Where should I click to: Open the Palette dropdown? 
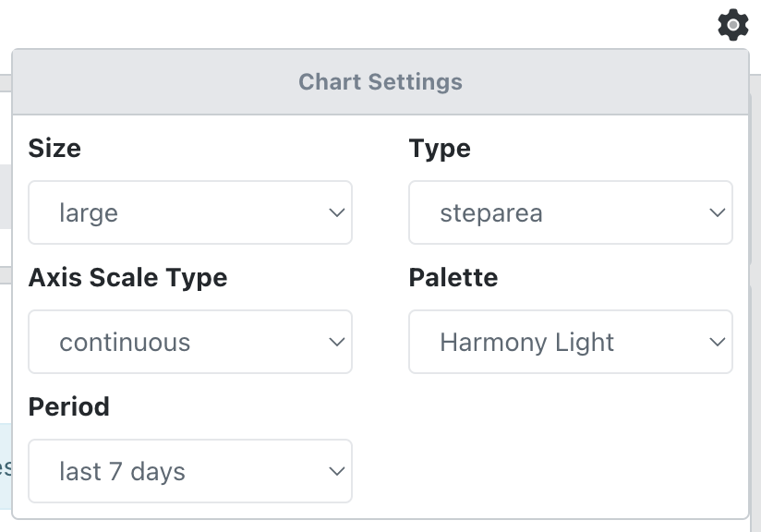[x=570, y=342]
